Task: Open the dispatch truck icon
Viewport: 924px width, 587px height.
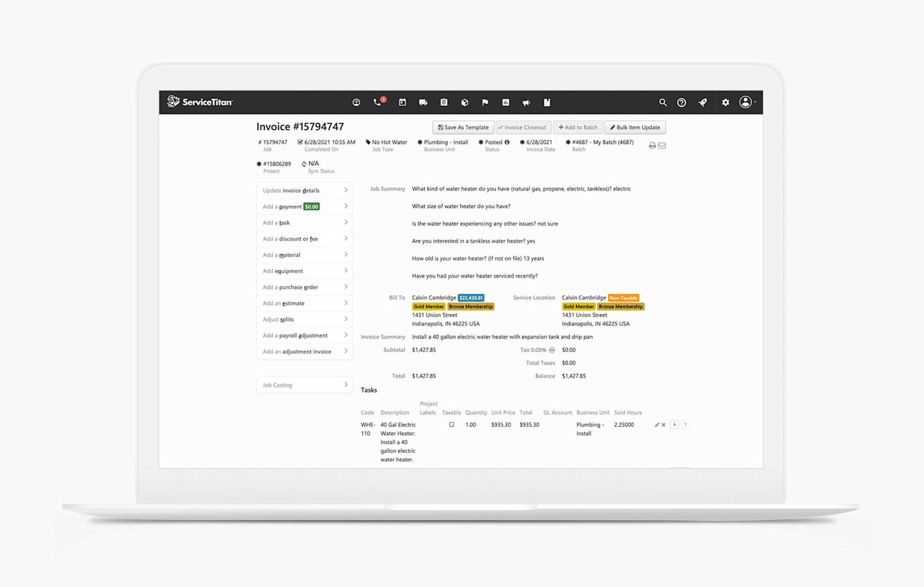Action: (x=423, y=102)
